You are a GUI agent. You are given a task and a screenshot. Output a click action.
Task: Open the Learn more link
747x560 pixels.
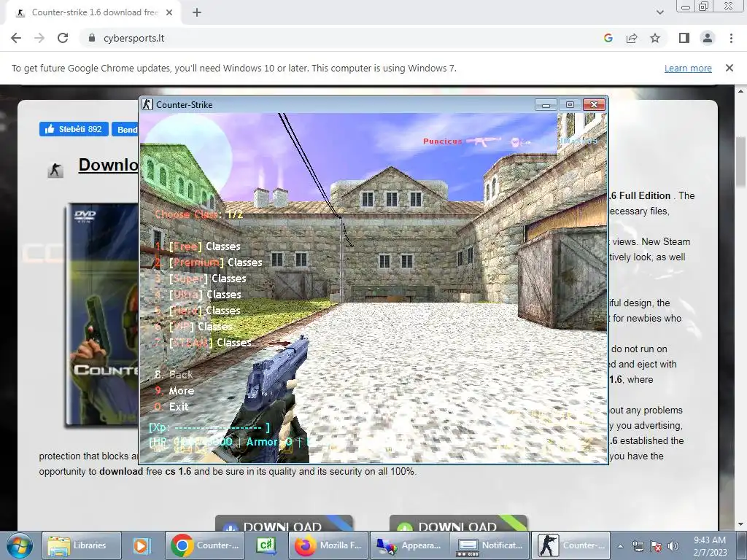point(688,68)
